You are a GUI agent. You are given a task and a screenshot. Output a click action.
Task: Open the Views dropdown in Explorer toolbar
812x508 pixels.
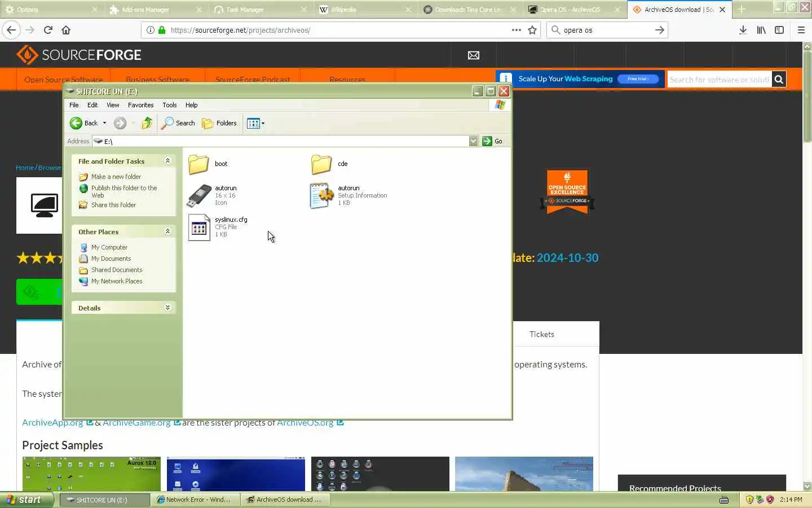pyautogui.click(x=255, y=123)
